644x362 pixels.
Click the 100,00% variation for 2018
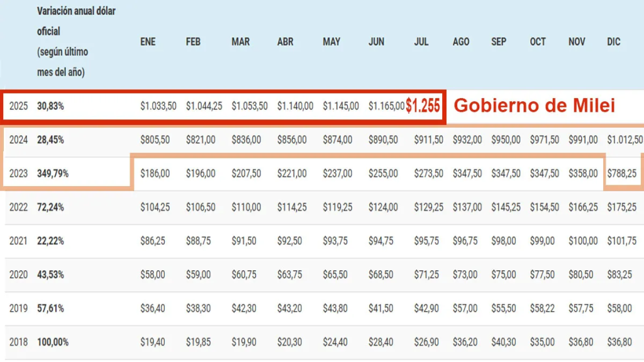pos(53,343)
